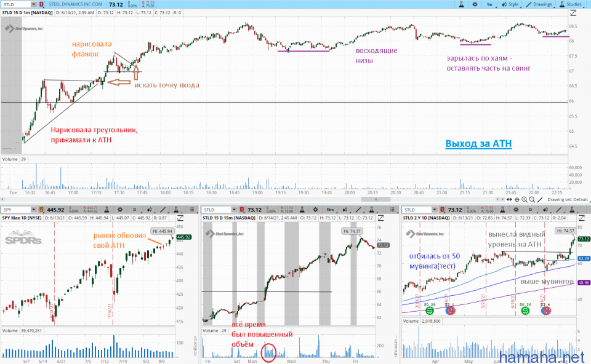
Task: Change the D timeframe in 1D STLD chart toolbar
Action: click(530, 210)
